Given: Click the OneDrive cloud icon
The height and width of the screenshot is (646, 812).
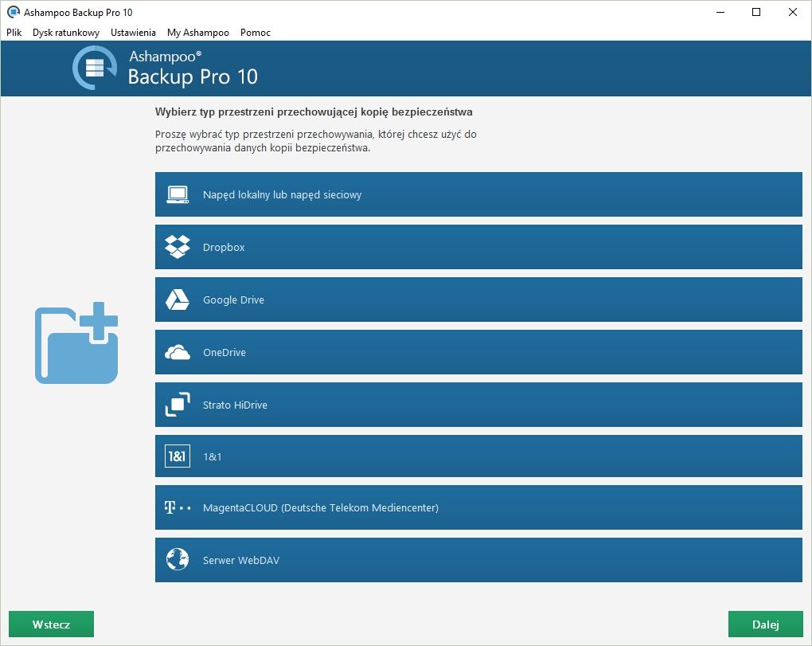Looking at the screenshot, I should tap(178, 352).
